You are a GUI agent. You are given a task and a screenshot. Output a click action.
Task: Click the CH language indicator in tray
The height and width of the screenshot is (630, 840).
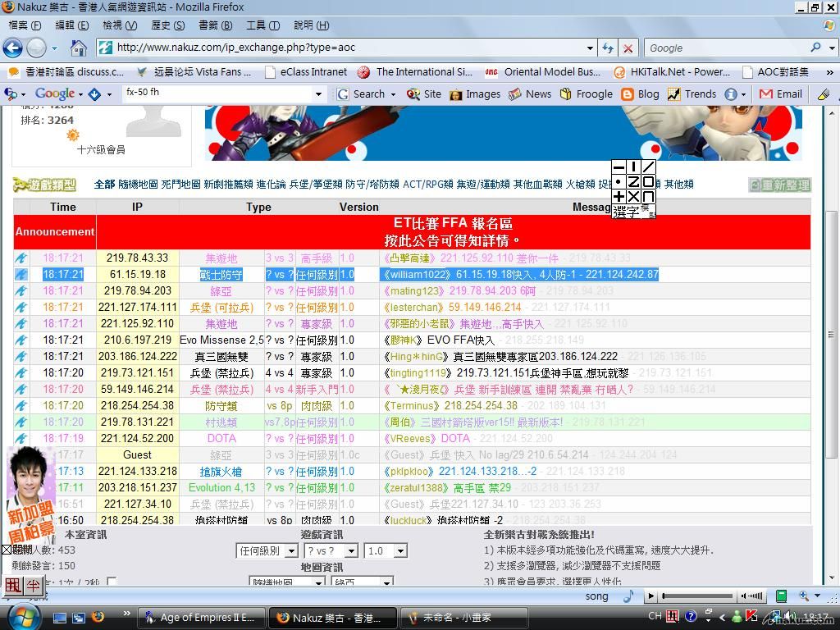655,616
